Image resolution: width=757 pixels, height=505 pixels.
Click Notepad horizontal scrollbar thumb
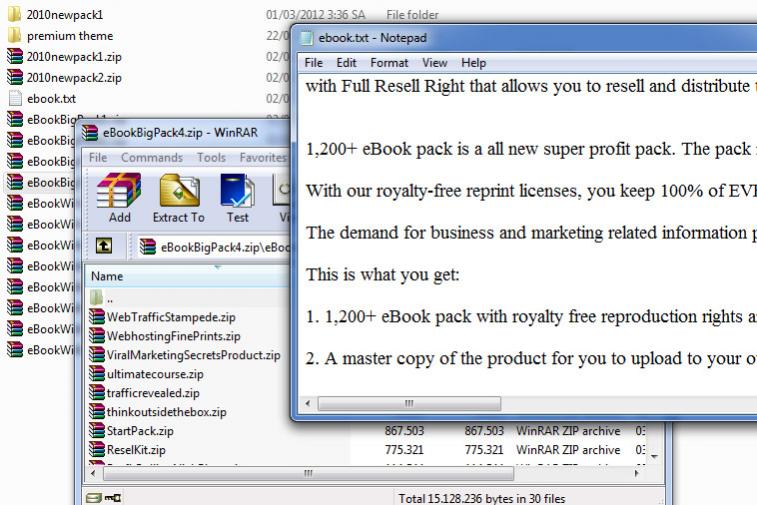[x=409, y=403]
